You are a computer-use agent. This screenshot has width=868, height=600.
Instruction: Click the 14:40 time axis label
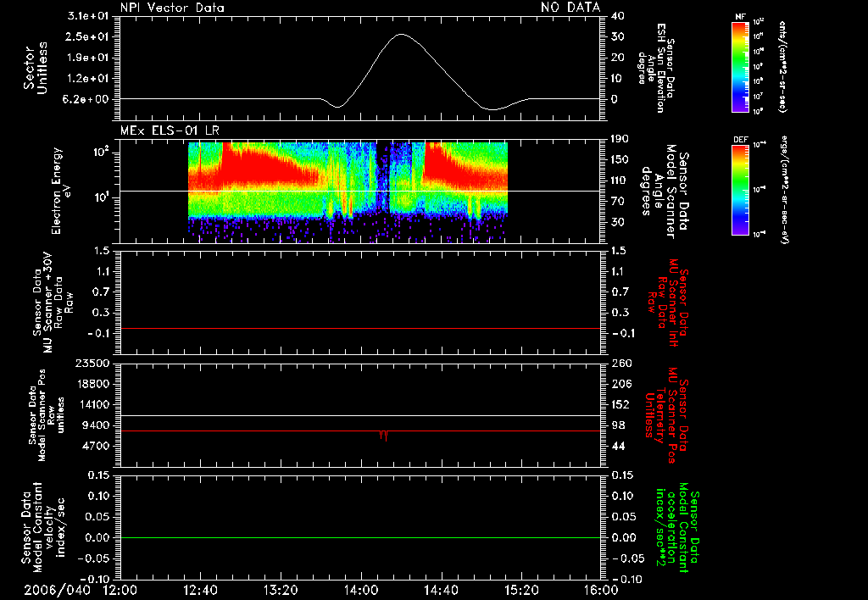pos(441,591)
